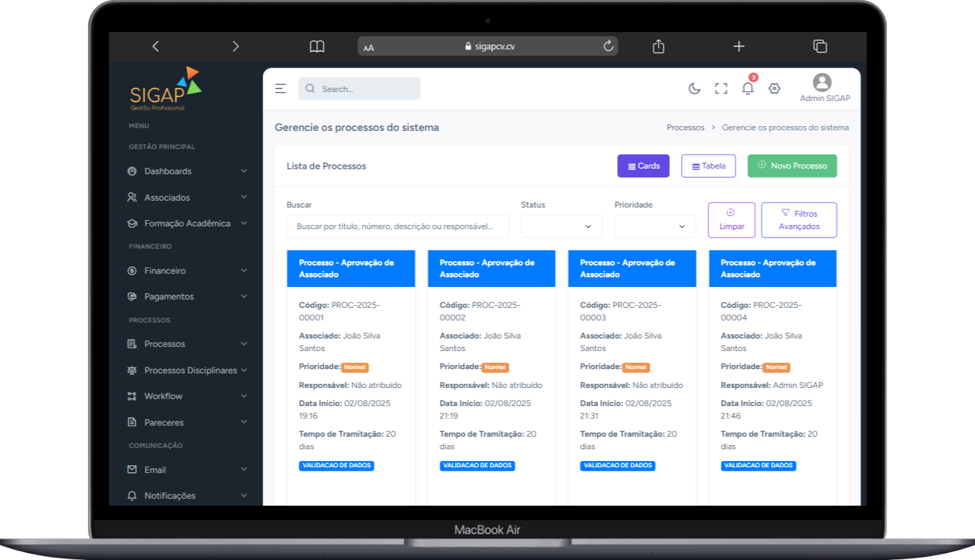Select the Processos Disciplinares sidebar icon

[x=132, y=370]
